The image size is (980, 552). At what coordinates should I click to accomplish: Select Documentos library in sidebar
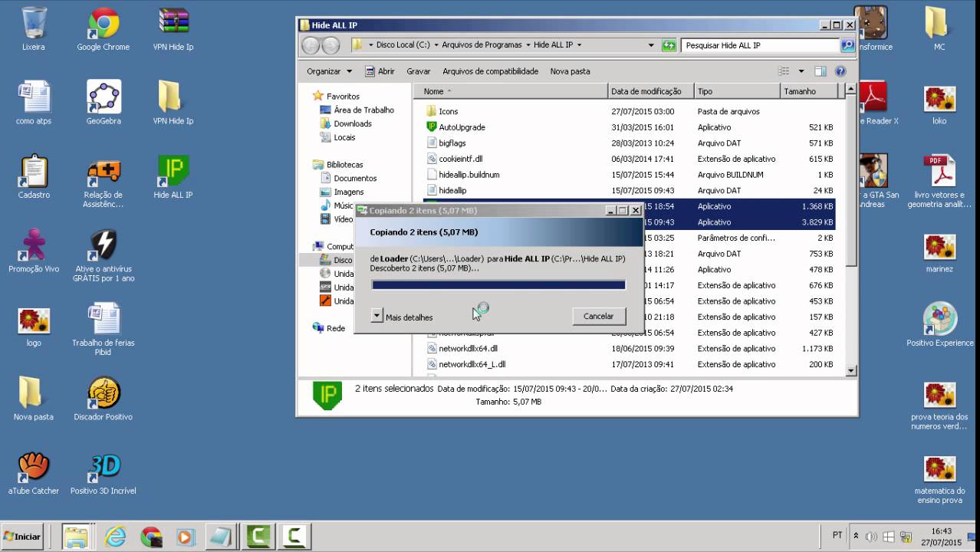click(355, 178)
